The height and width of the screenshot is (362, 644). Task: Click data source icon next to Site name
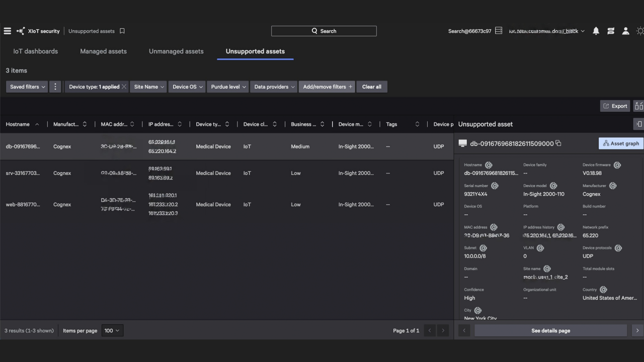pyautogui.click(x=547, y=269)
